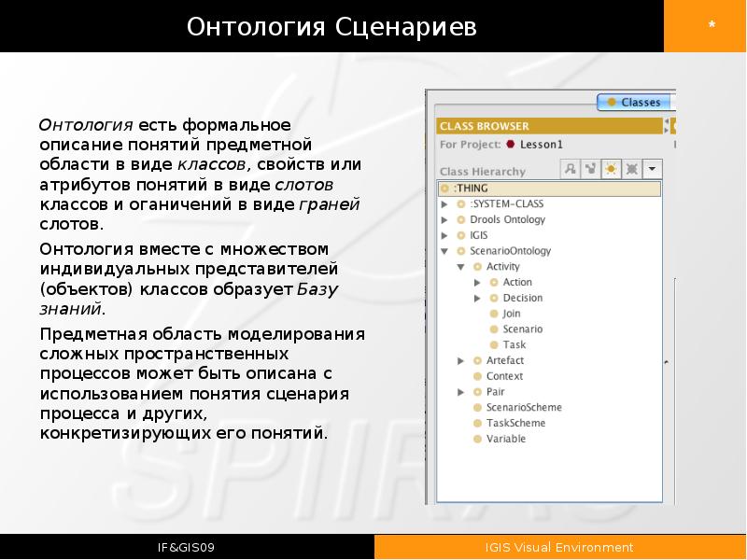Screen dimensions: 747x560
Task: Switch to the Classes tab
Action: coord(634,103)
